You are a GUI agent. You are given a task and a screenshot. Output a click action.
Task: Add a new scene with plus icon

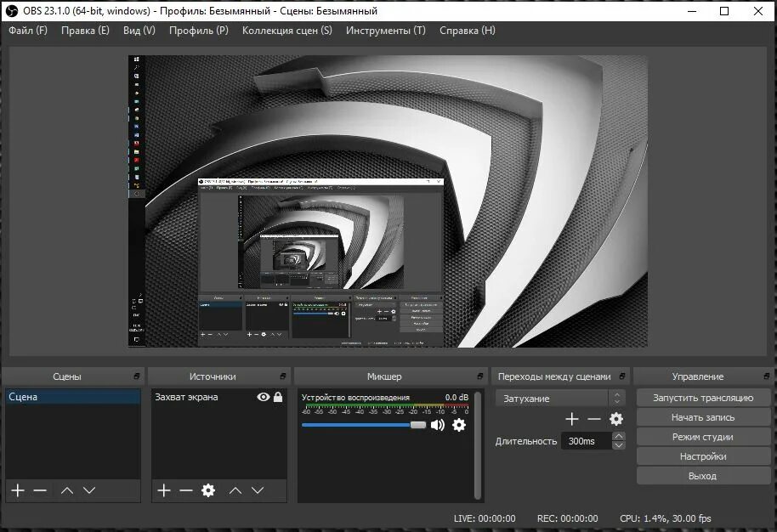click(18, 490)
